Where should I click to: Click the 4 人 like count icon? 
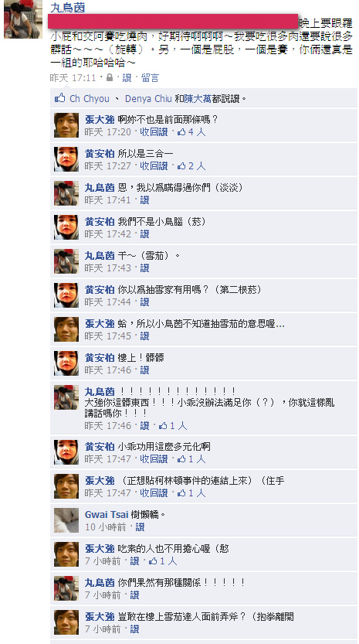[191, 132]
